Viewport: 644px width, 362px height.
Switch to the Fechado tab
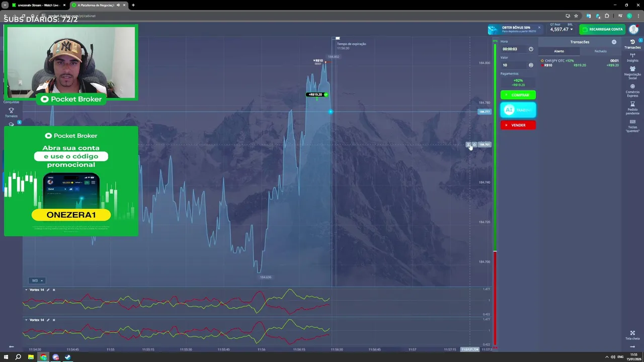point(600,51)
